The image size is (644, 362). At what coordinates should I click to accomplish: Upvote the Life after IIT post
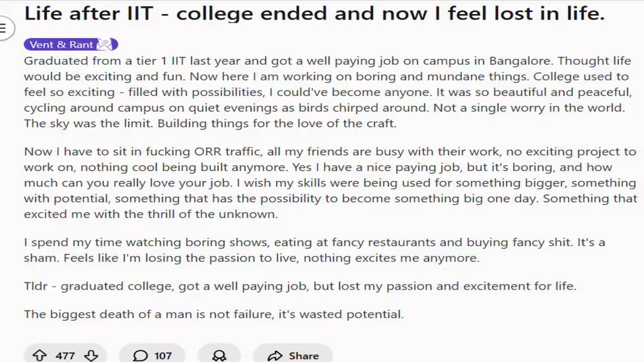[x=39, y=355]
